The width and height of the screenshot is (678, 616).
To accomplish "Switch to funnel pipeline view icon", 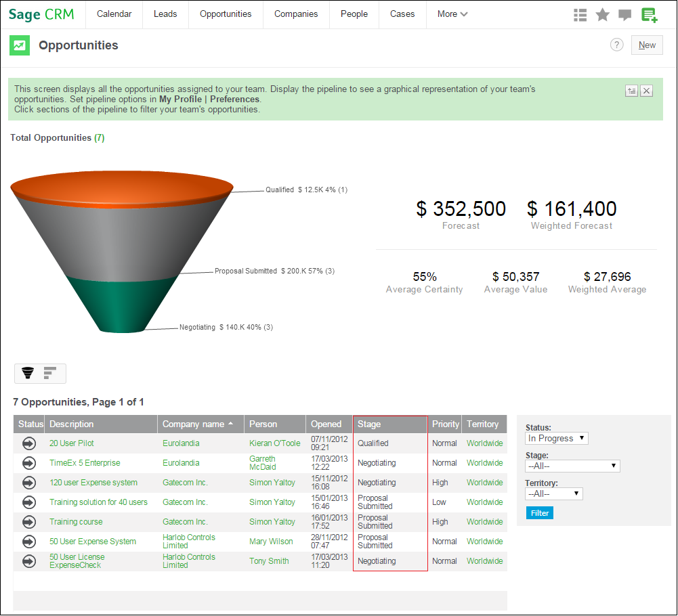I will [28, 373].
